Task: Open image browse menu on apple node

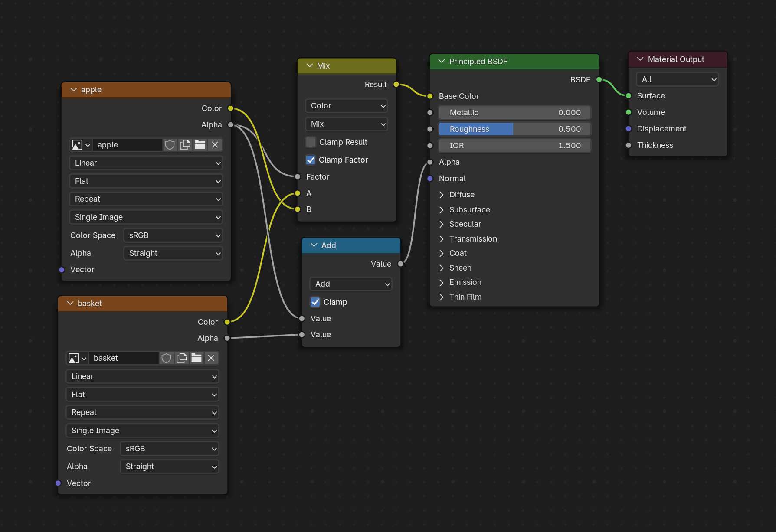Action: coord(81,145)
